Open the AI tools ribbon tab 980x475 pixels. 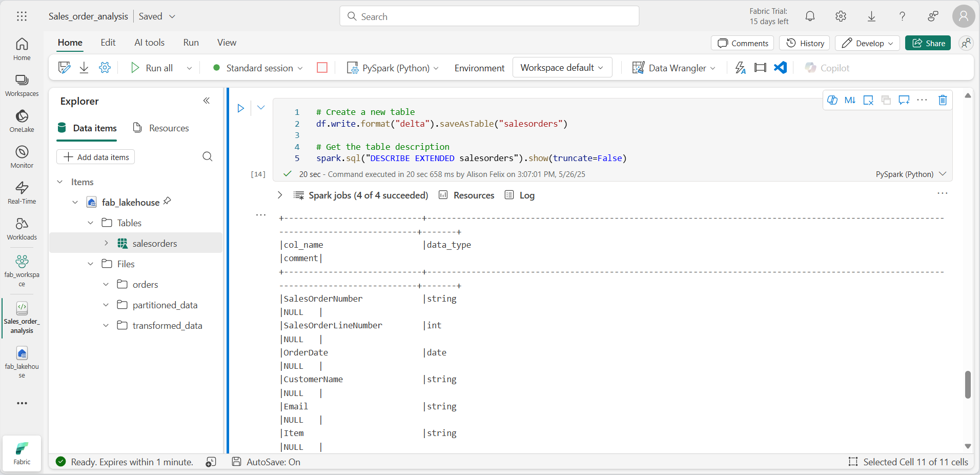coord(150,43)
